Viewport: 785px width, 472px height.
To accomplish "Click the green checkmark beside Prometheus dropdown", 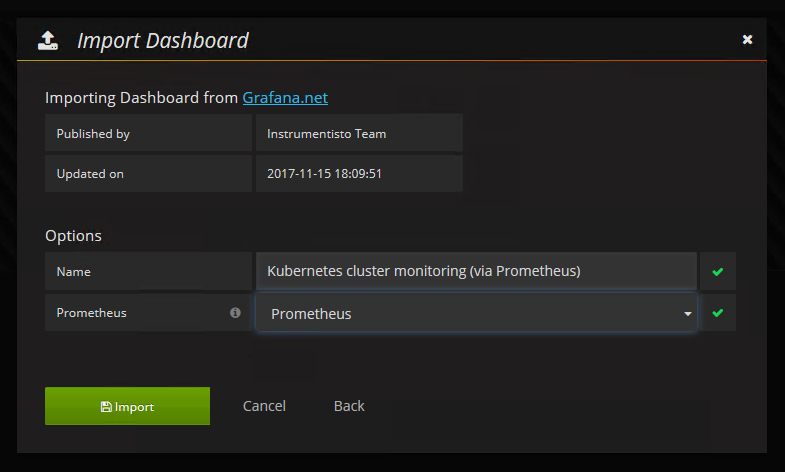I will (x=717, y=313).
